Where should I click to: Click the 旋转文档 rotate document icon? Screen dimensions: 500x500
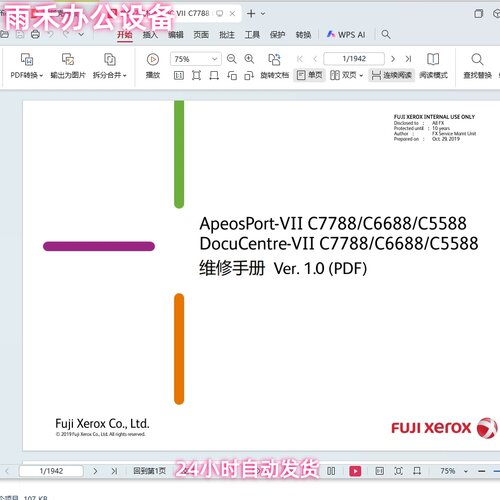coord(274,59)
